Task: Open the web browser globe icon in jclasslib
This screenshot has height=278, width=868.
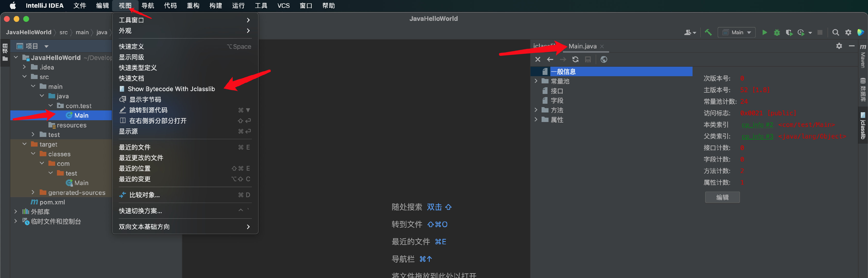Action: [603, 59]
